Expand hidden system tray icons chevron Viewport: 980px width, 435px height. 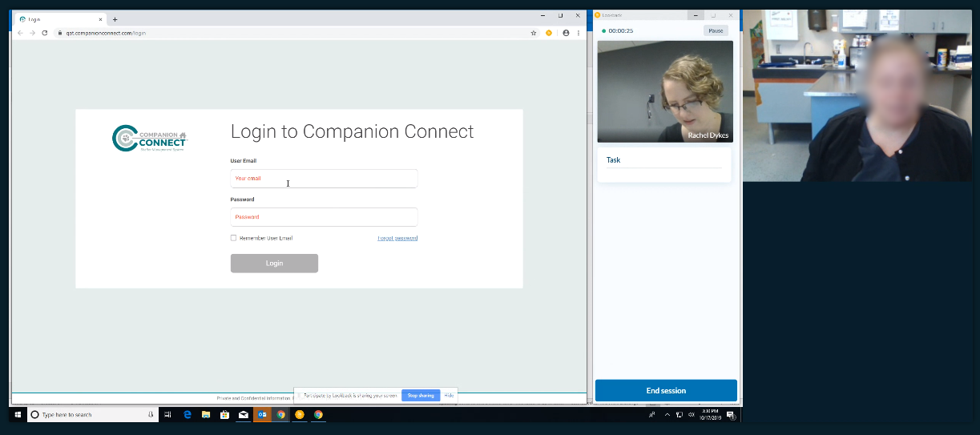pos(667,415)
